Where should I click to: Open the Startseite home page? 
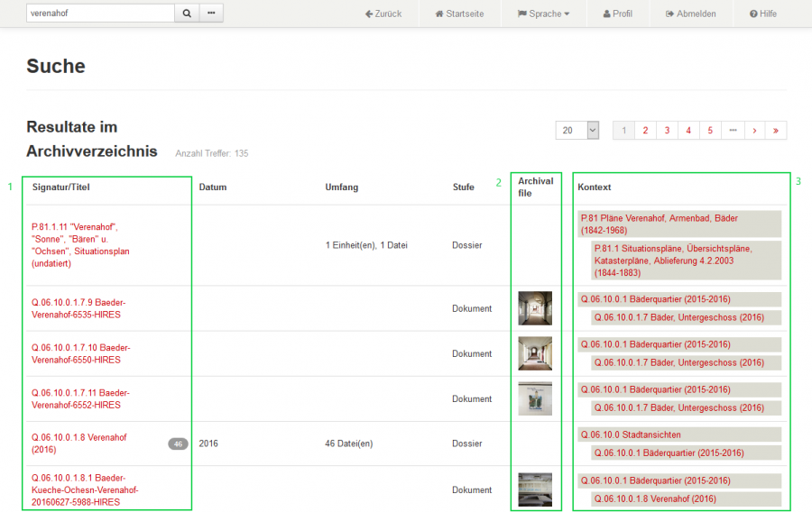(x=459, y=14)
